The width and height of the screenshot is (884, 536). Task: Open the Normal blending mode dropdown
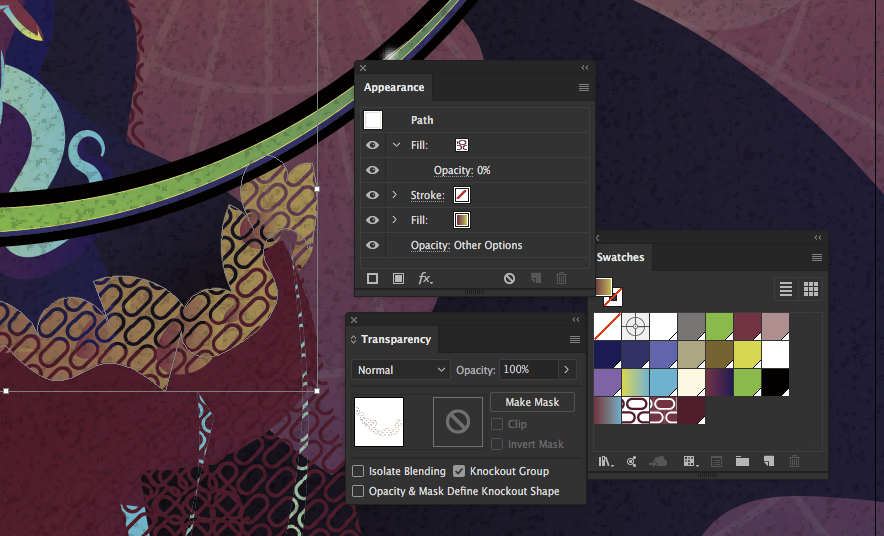coord(400,370)
